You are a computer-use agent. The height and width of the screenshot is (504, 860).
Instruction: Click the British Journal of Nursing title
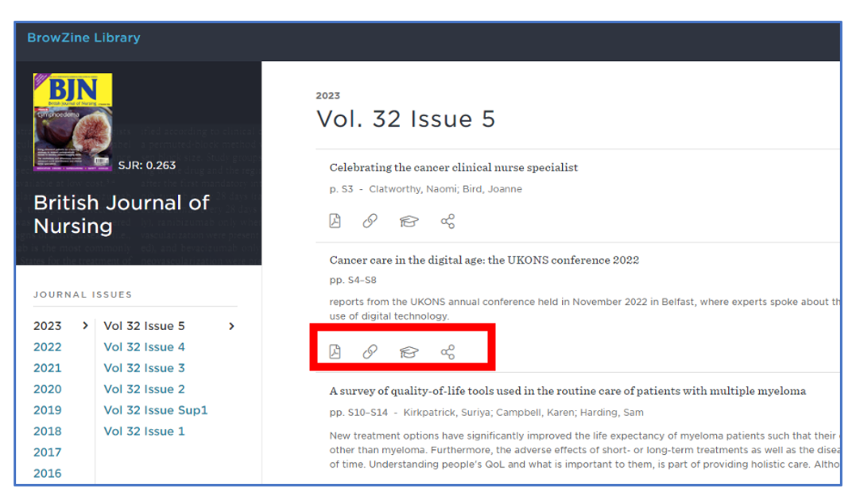pyautogui.click(x=122, y=215)
